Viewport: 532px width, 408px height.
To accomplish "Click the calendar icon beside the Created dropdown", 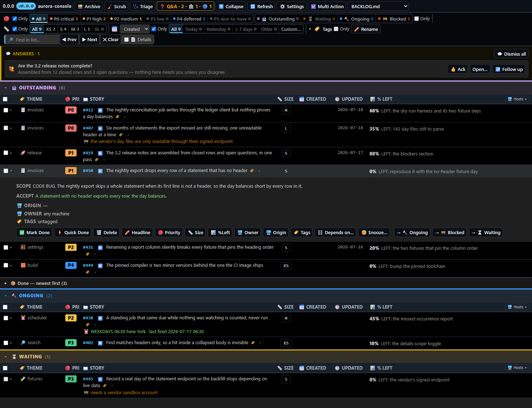I will (x=115, y=29).
